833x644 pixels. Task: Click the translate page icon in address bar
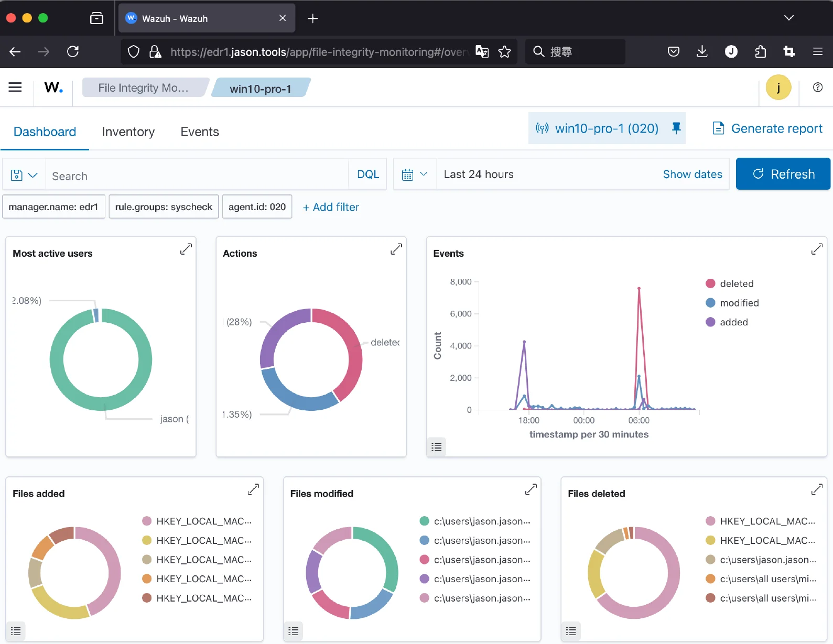pos(482,51)
